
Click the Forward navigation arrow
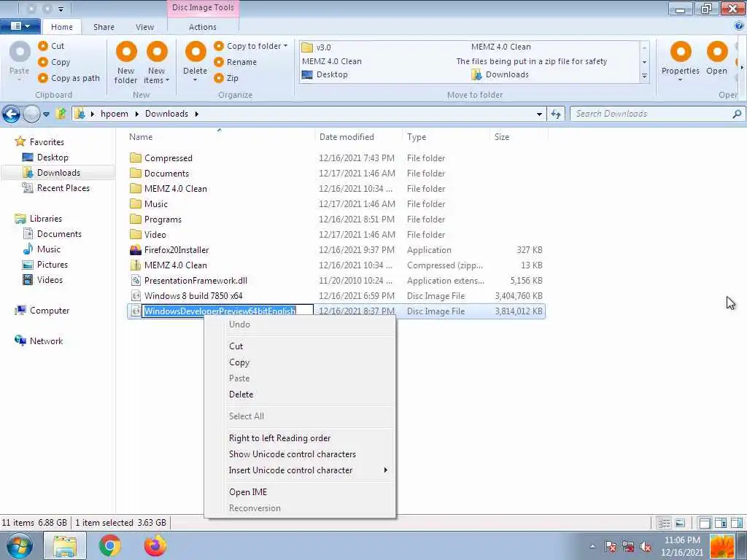click(x=31, y=114)
